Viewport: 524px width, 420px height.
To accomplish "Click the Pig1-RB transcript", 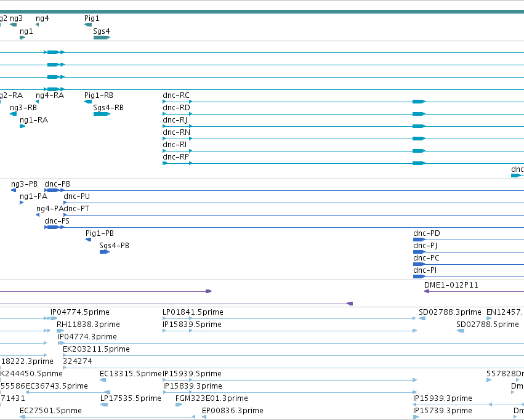I will point(88,102).
